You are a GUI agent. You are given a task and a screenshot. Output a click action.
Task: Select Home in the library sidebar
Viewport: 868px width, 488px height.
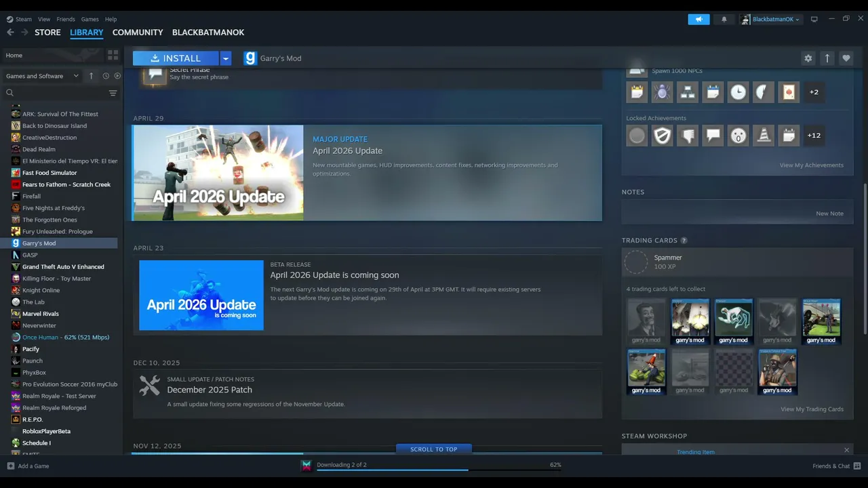click(x=54, y=55)
